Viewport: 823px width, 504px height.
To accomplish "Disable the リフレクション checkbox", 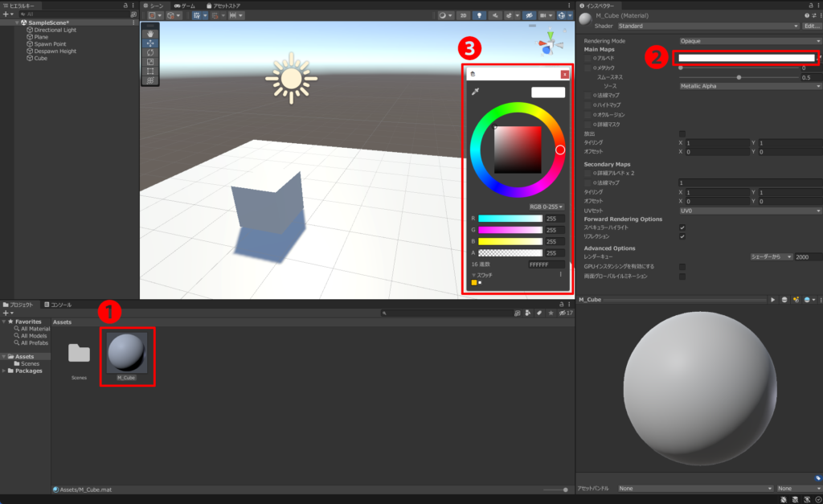I will tap(682, 236).
